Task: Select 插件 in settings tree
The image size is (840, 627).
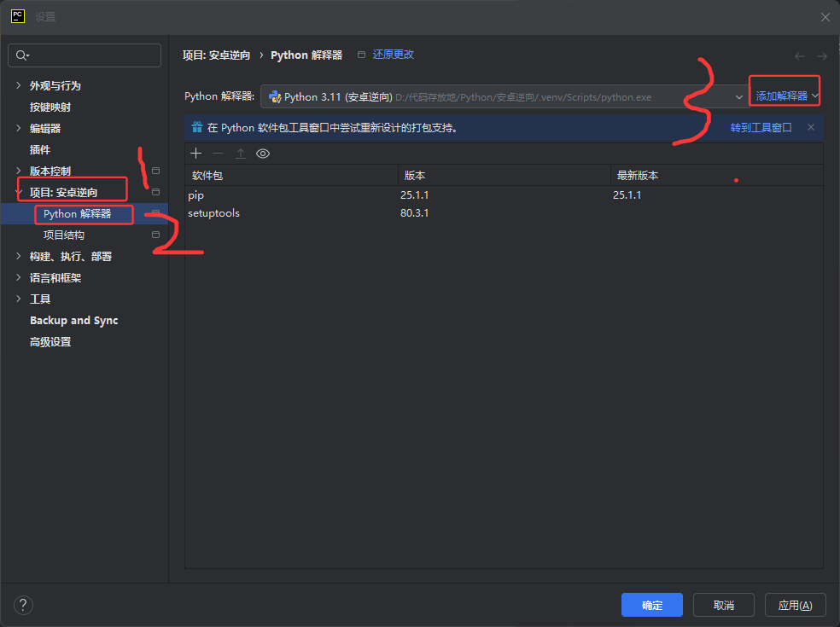Action: (x=40, y=150)
